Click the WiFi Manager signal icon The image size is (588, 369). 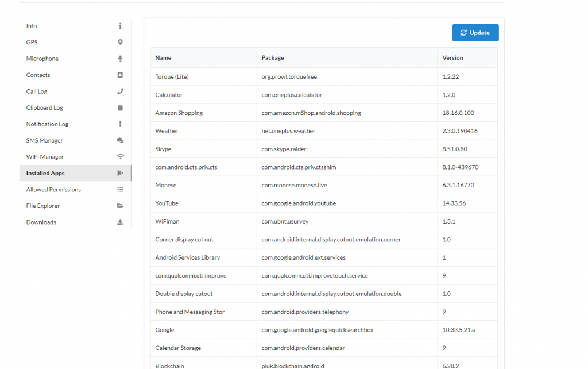pos(120,157)
